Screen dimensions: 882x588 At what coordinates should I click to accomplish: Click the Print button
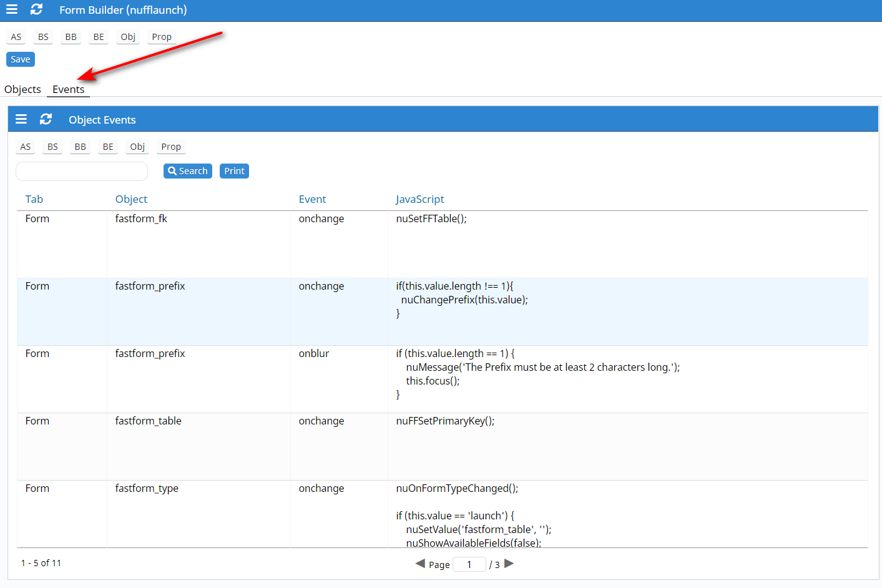click(235, 171)
